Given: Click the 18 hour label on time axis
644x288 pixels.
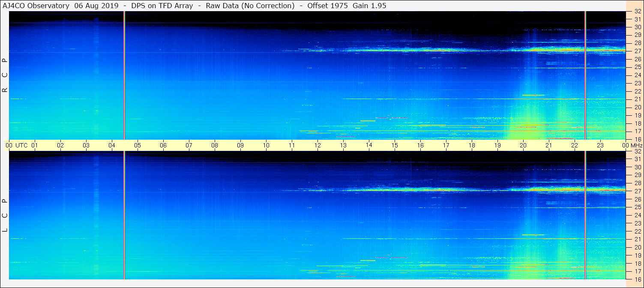Looking at the screenshot, I should coord(472,145).
